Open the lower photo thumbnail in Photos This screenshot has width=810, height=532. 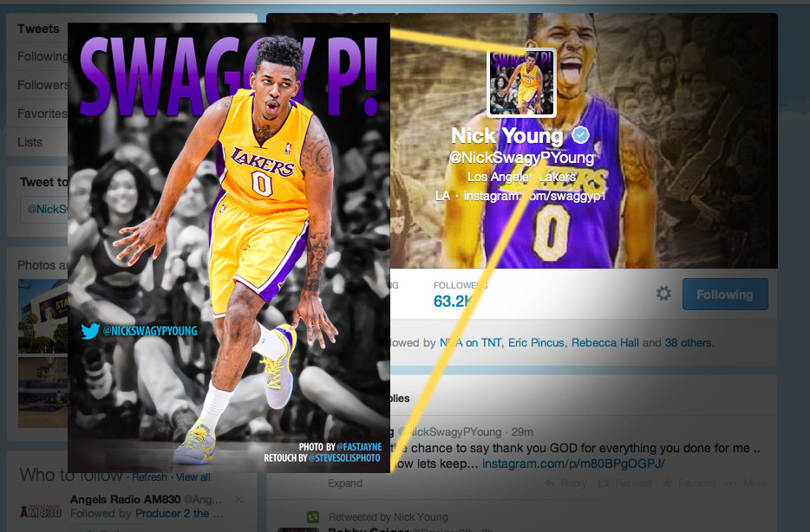coord(42,393)
